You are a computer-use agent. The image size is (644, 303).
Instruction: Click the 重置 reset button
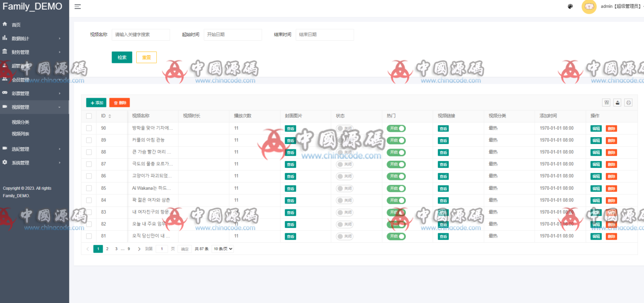pyautogui.click(x=146, y=57)
